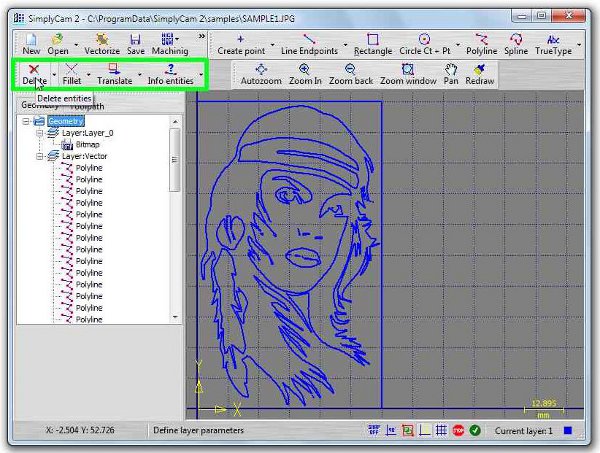Activate the Zoom window tool
The image size is (600, 453).
pos(408,75)
